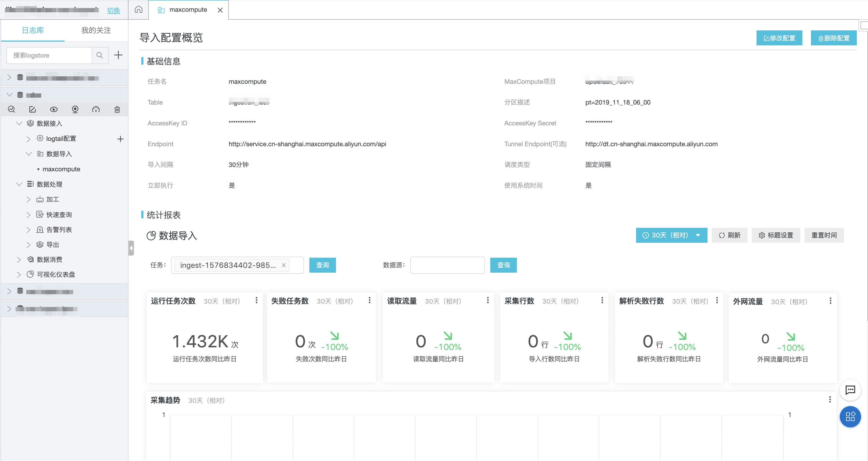Click the trash icon to delete the logstore

tap(117, 109)
